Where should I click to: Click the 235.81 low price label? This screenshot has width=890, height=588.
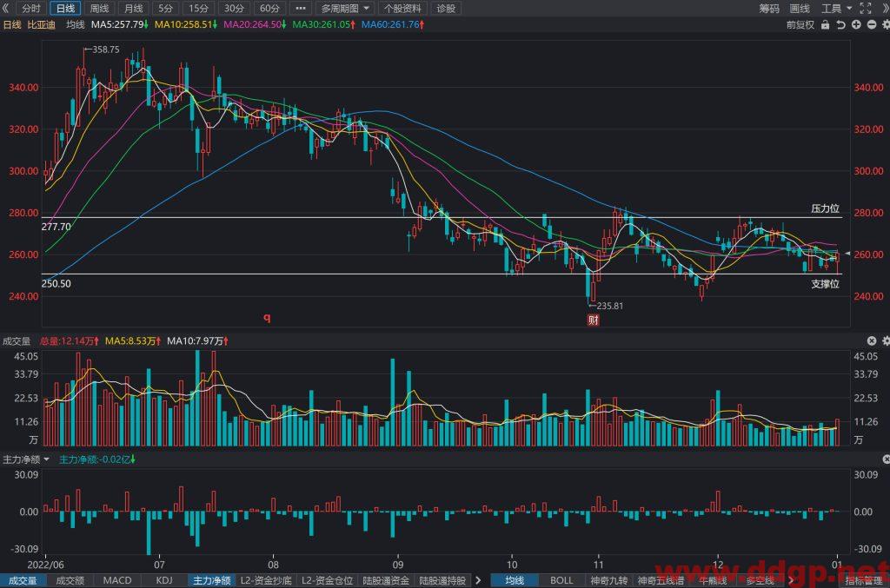coord(609,306)
